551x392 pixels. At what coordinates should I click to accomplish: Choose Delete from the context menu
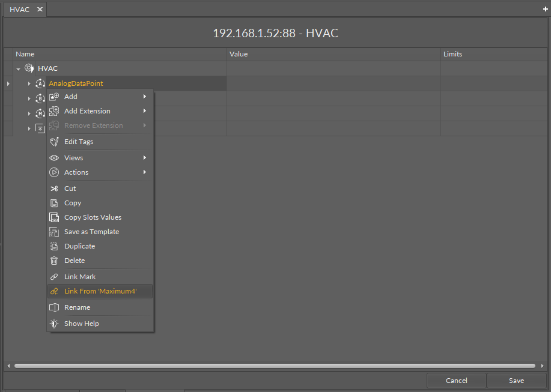(x=100, y=261)
